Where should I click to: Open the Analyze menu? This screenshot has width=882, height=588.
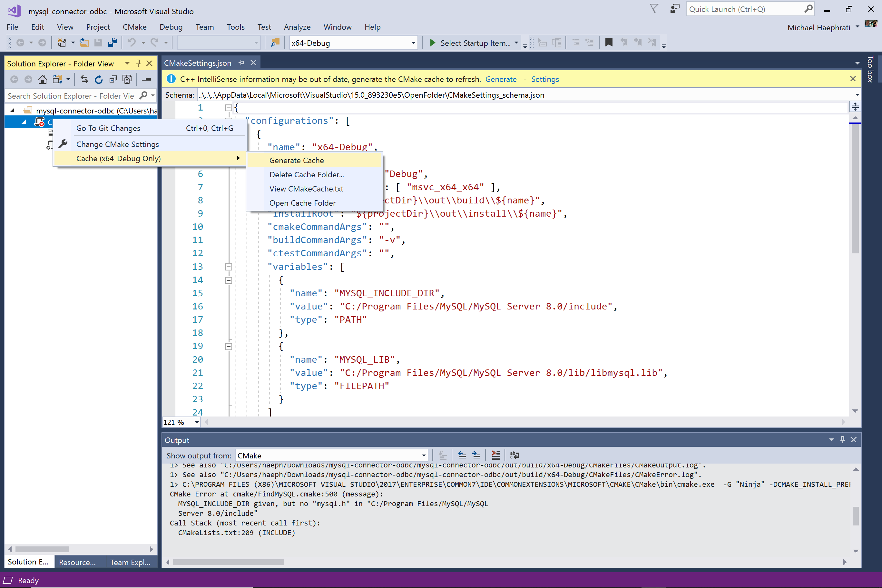[x=297, y=27]
